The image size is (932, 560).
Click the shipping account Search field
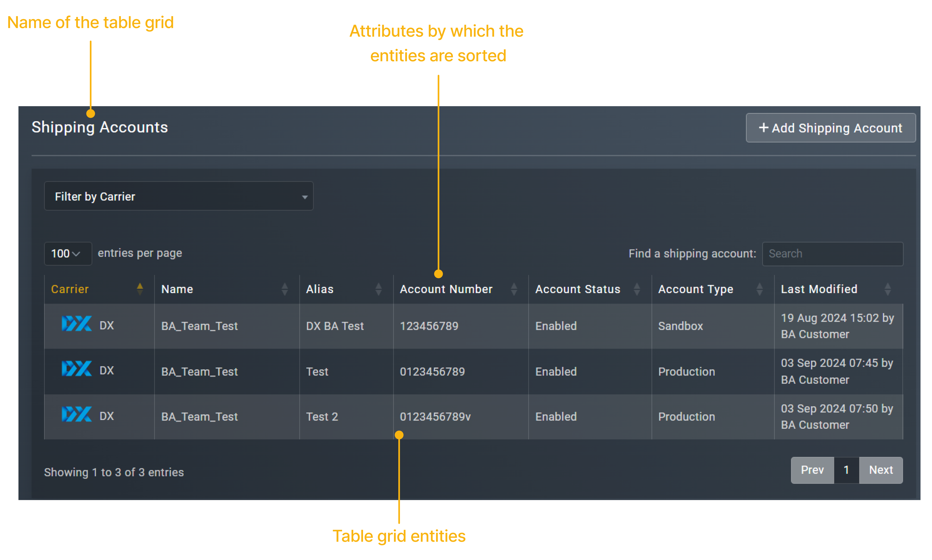pos(832,254)
